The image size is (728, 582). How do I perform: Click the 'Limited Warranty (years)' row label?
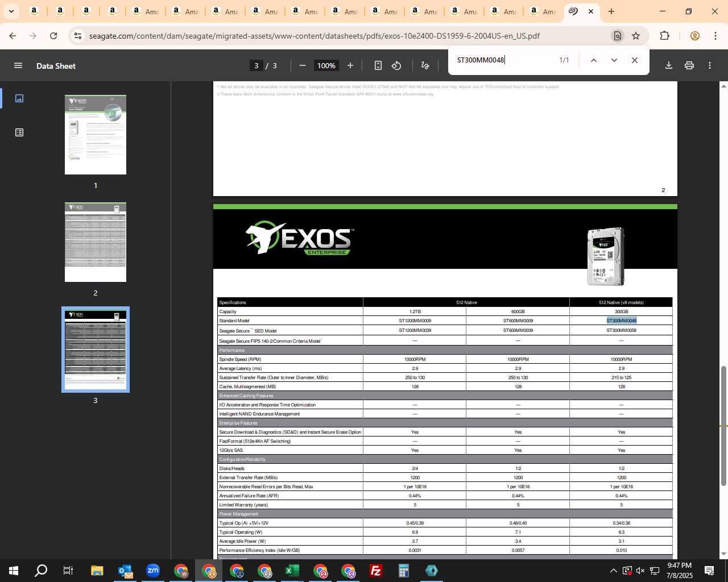pos(243,505)
